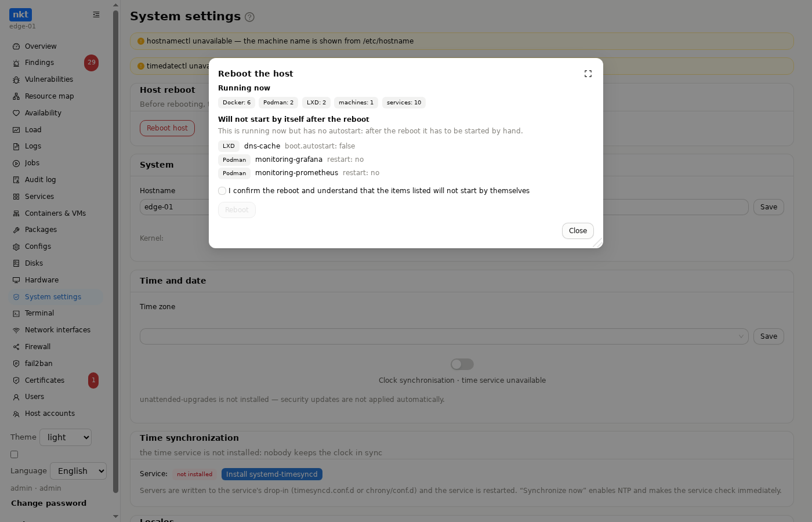
Task: Open Host accounts page
Action: pyautogui.click(x=56, y=414)
